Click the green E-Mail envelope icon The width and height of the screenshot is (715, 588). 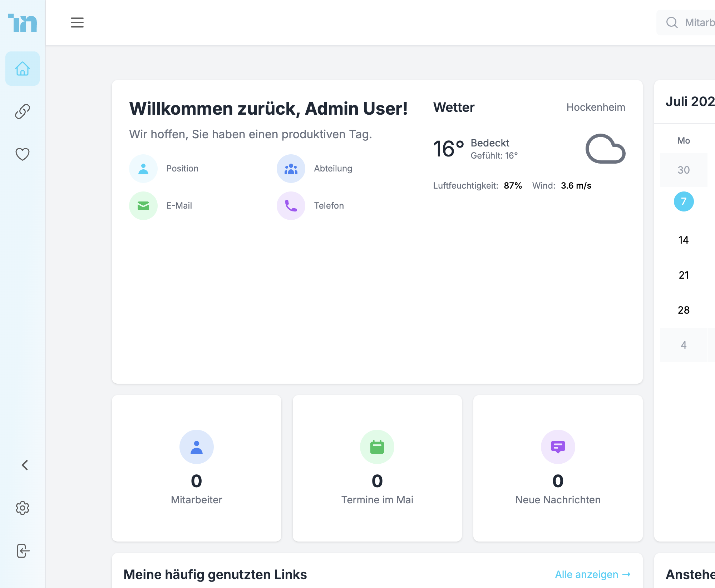click(143, 205)
